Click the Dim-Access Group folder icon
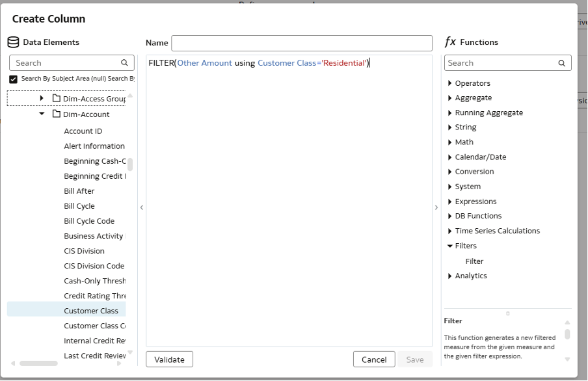The width and height of the screenshot is (588, 381). [56, 99]
